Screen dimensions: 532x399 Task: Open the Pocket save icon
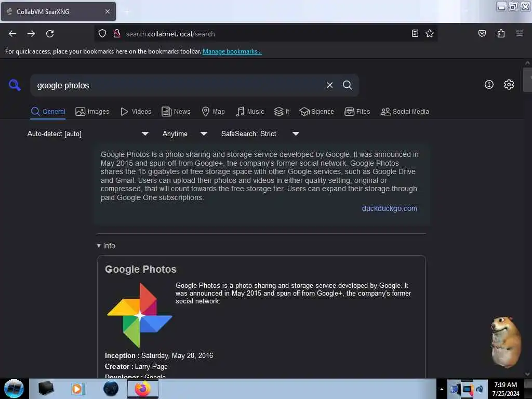[482, 33]
